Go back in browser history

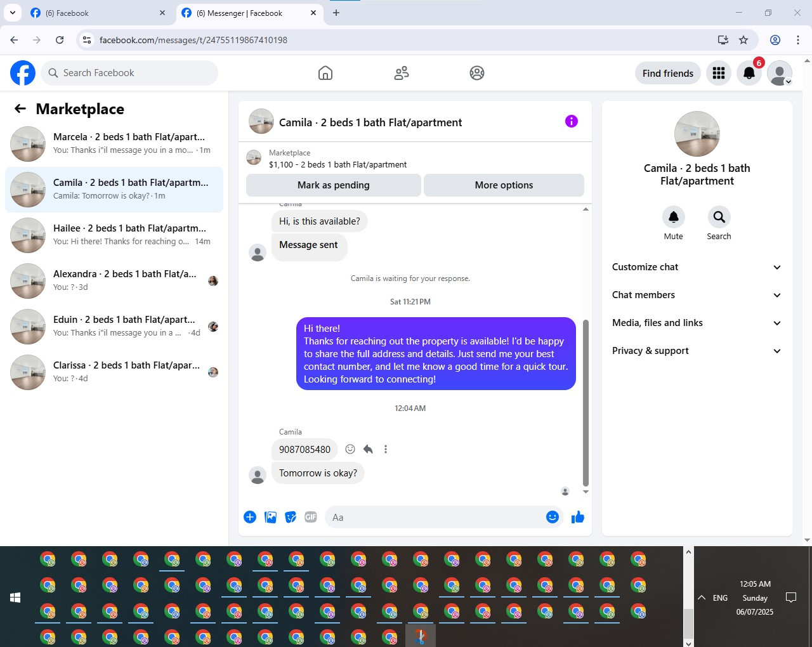[x=14, y=40]
